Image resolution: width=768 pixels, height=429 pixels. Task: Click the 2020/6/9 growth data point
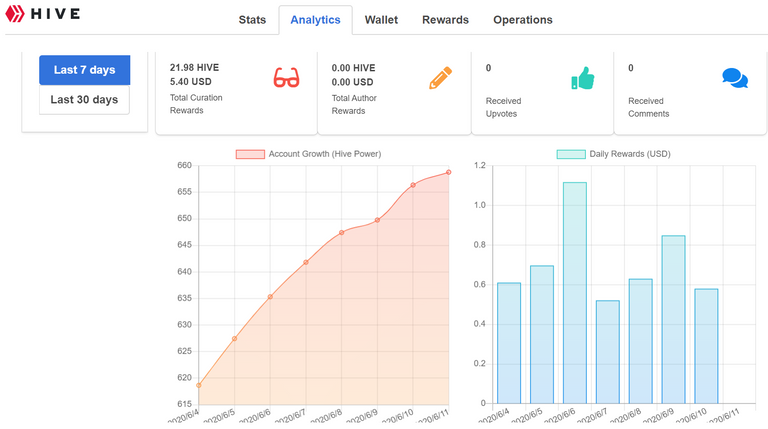(x=378, y=220)
